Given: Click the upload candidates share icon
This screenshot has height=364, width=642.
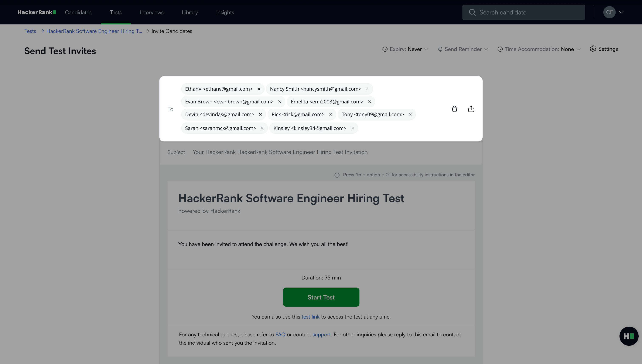Looking at the screenshot, I should [471, 109].
